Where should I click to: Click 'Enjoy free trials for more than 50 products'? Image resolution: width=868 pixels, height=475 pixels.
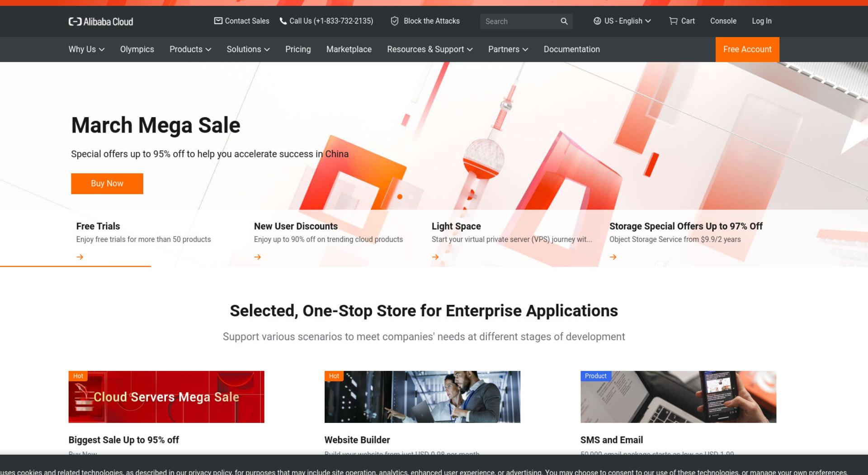click(143, 239)
